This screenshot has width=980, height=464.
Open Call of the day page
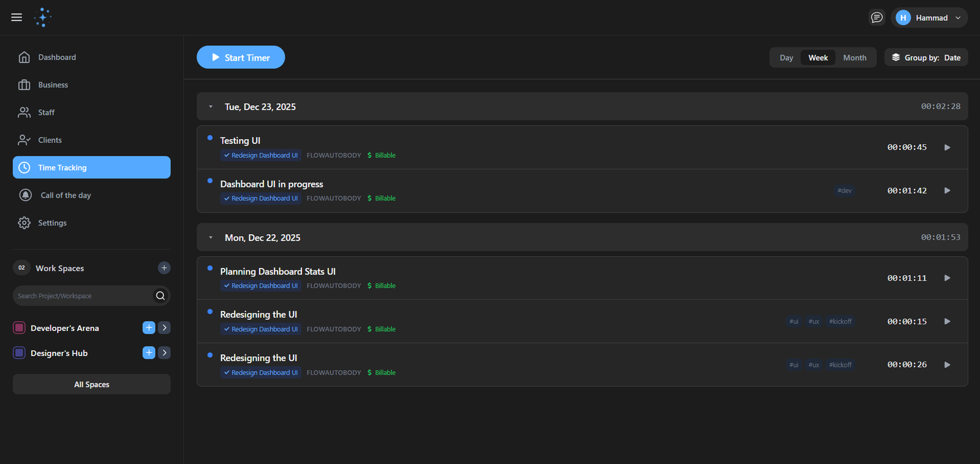66,196
